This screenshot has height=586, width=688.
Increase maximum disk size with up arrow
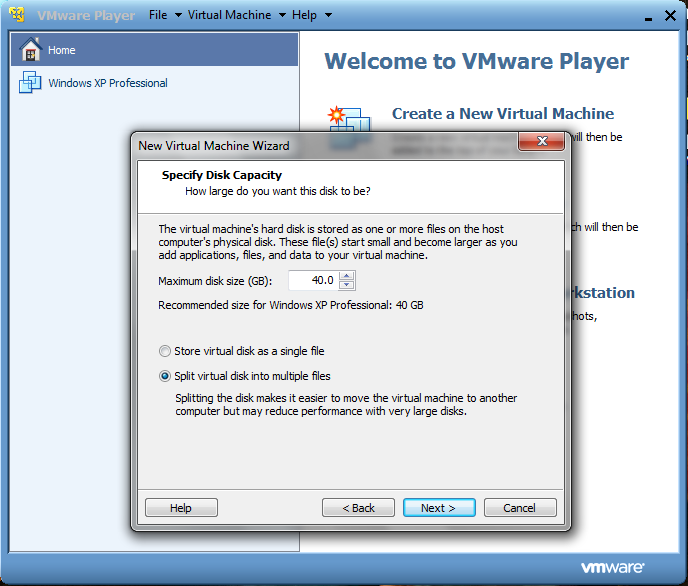click(x=347, y=276)
